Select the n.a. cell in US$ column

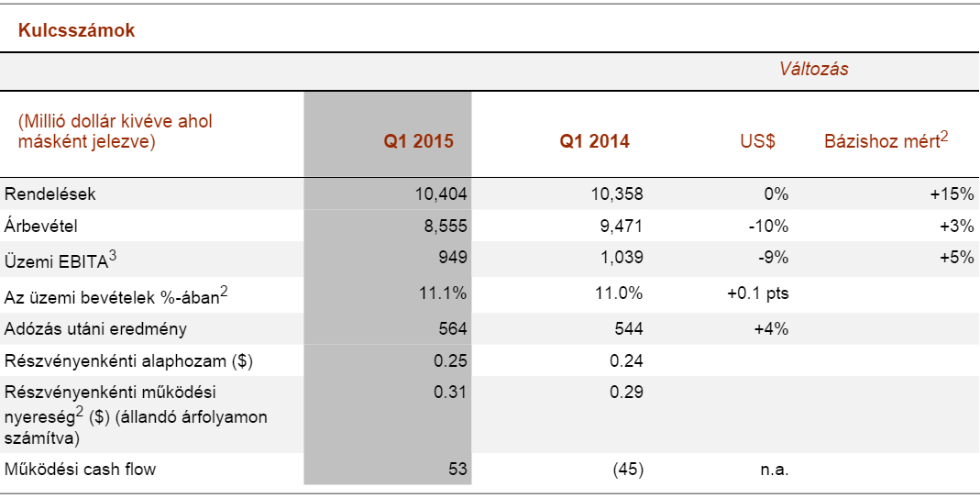(x=775, y=470)
